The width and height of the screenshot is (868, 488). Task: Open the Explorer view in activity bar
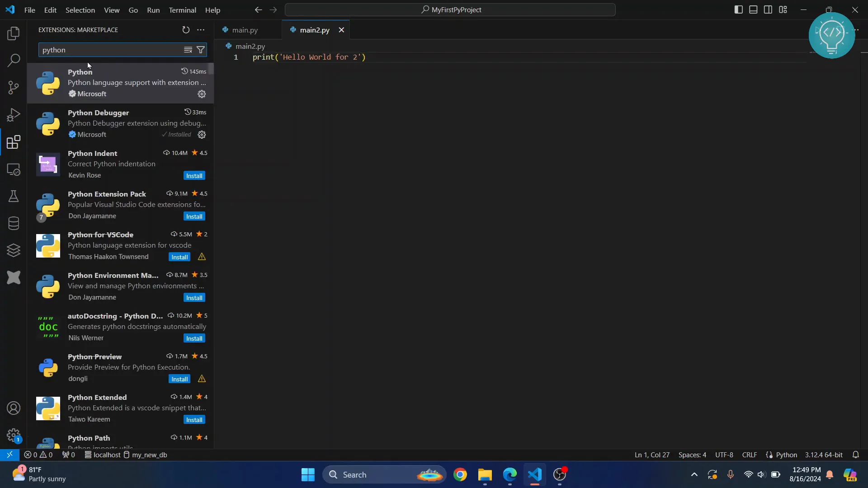(x=14, y=33)
